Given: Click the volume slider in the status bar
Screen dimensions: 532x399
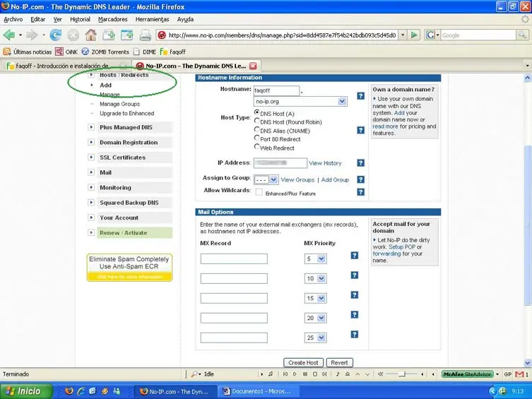Looking at the screenshot, I should tap(402, 374).
